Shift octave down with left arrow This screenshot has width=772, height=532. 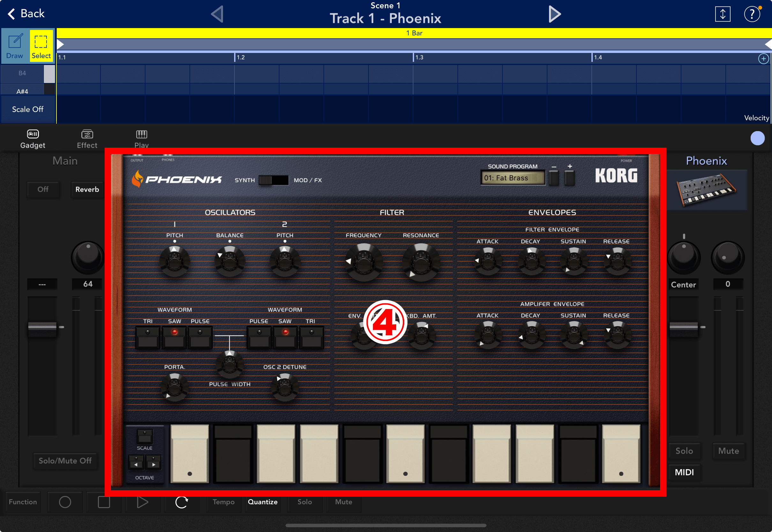(136, 463)
